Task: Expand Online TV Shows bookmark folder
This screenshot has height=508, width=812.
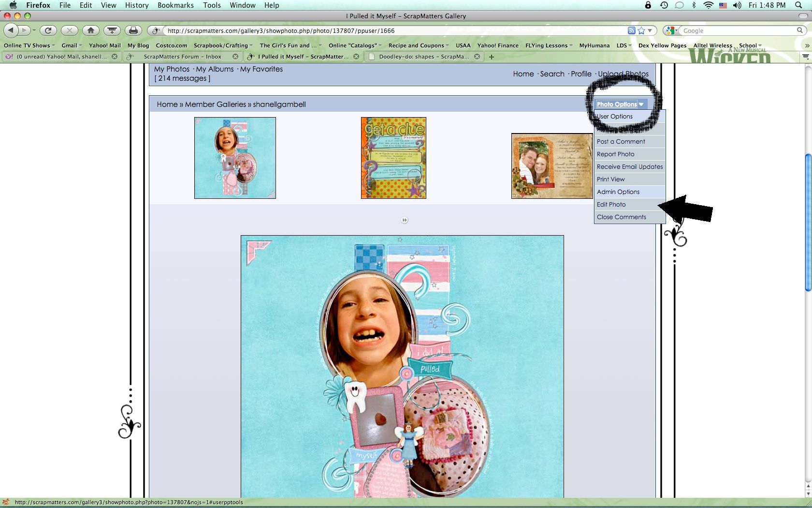Action: click(29, 45)
